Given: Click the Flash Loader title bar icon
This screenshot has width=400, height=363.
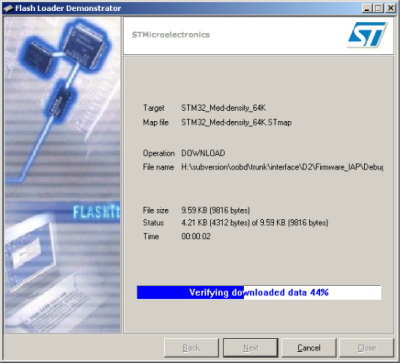Looking at the screenshot, I should coord(8,8).
